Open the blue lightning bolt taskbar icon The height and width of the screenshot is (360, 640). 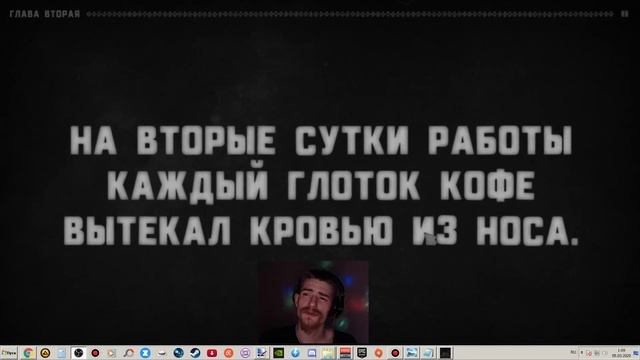pyautogui.click(x=295, y=353)
